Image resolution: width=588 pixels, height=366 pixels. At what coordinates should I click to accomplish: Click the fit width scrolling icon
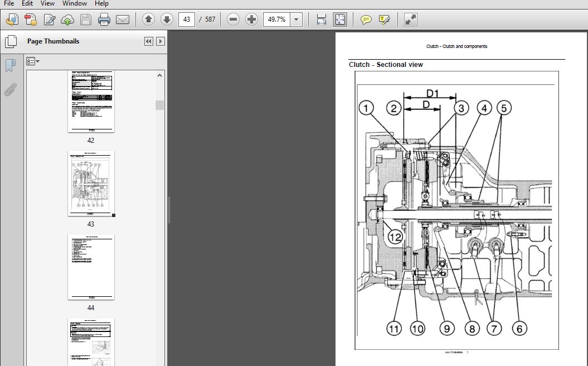pyautogui.click(x=322, y=20)
